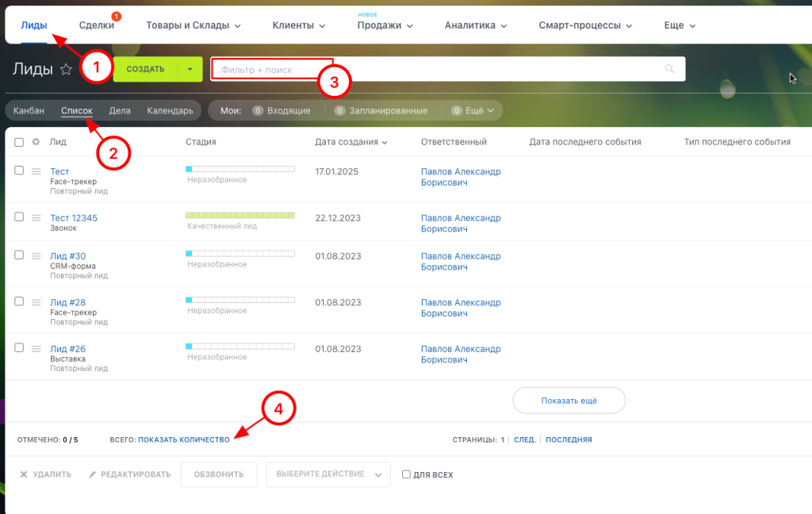Open the ВЫБЕРИТЕ ДЕЙСТВИЕ dropdown

(327, 474)
